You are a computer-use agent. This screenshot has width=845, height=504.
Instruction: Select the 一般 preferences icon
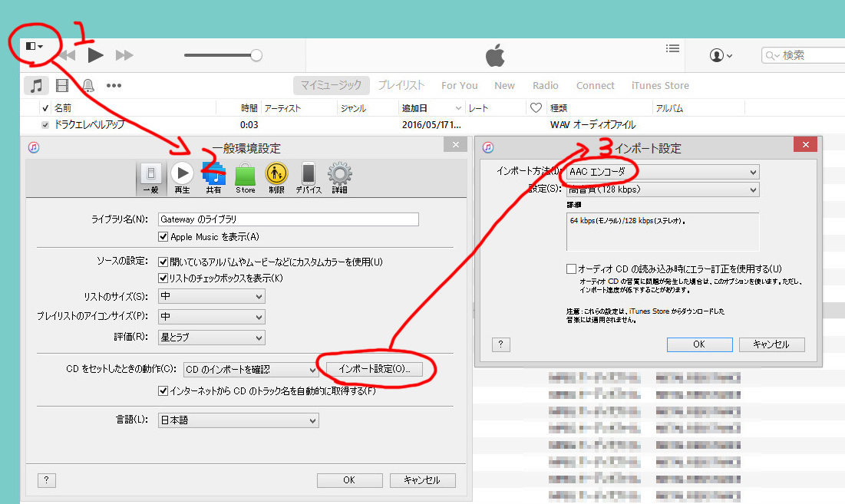[x=151, y=178]
